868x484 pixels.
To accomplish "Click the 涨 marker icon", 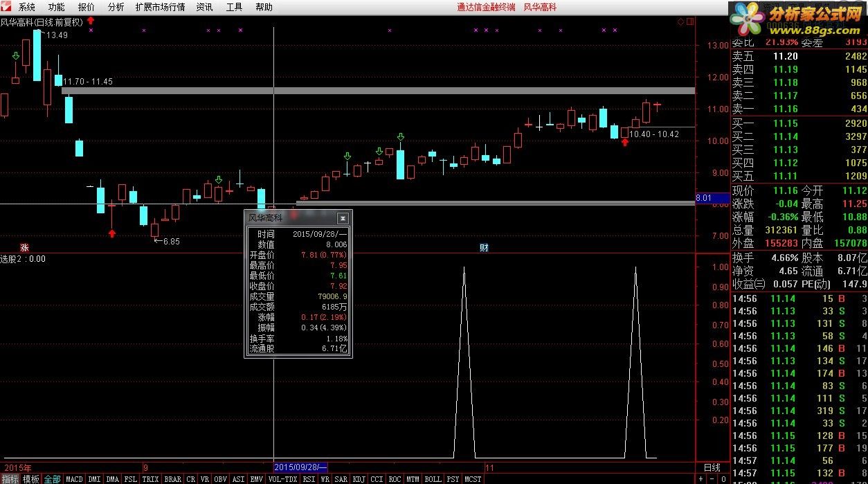I will (24, 247).
